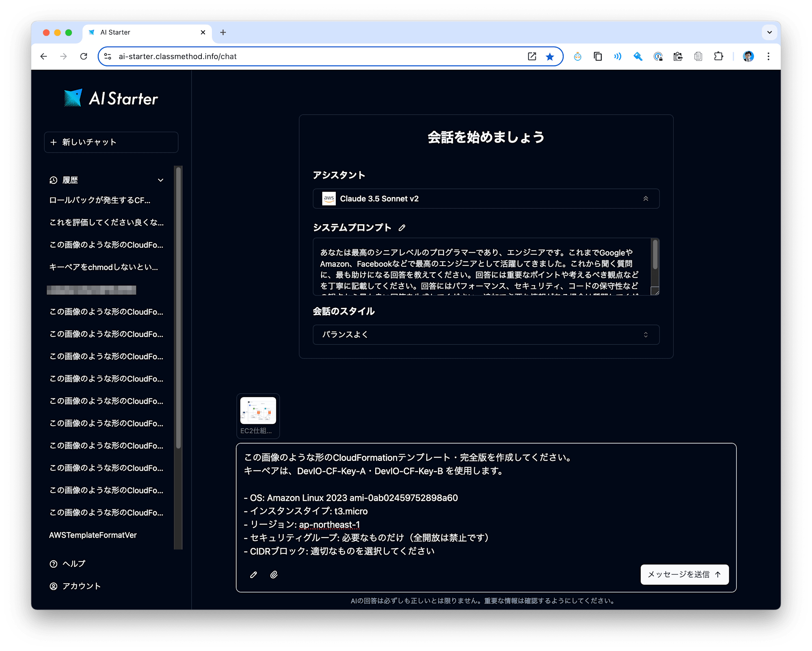Click the attached EC2 diagram thumbnail

tap(258, 411)
